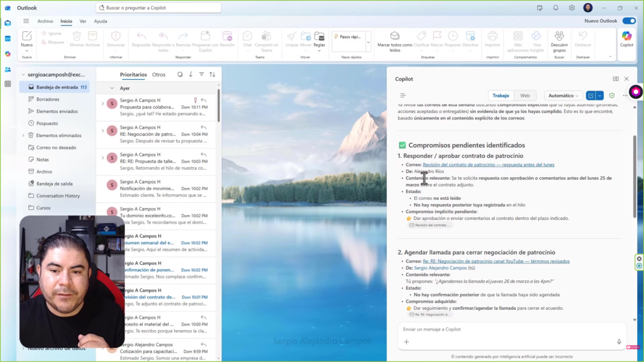Open link Re: RE: Negociación de patrocinio canal YouTube
The height and width of the screenshot is (362, 644).
point(496,261)
